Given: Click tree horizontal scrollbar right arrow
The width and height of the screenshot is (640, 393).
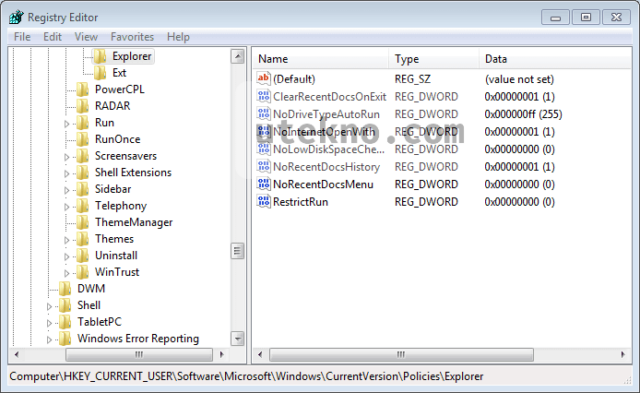Looking at the screenshot, I should [222, 354].
